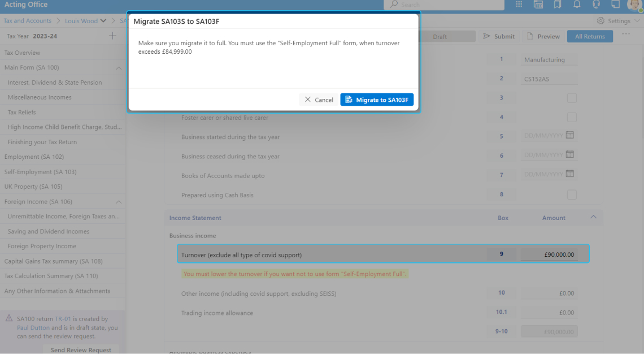Screen dimensions: 644x354
Task: Tick the Prepared using Cash Basis checkbox
Action: (572, 195)
